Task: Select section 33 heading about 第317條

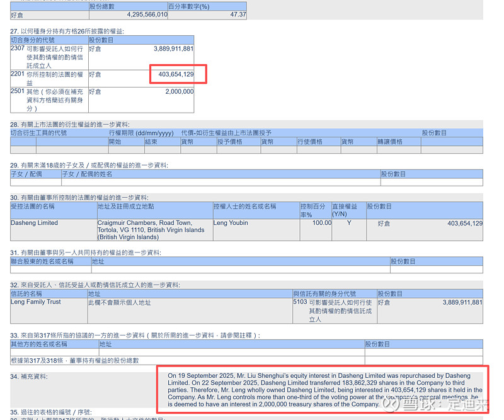Action: [x=135, y=336]
